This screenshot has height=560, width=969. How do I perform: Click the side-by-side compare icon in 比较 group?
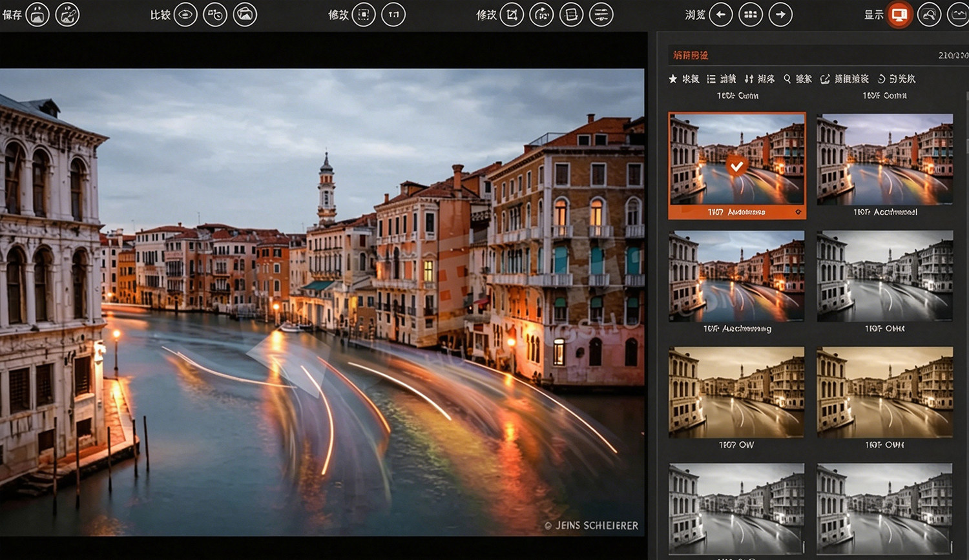pyautogui.click(x=215, y=14)
